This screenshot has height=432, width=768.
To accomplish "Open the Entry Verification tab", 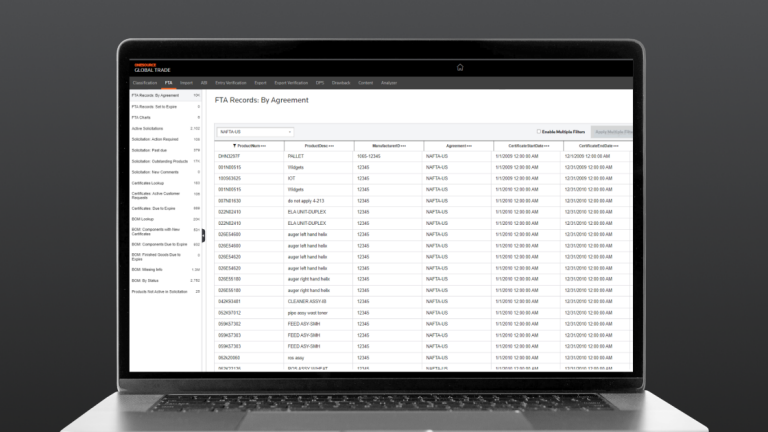I will click(x=230, y=82).
